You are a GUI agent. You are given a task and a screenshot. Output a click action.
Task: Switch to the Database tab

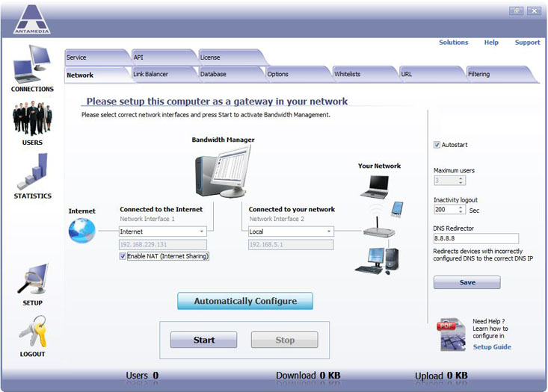[230, 74]
